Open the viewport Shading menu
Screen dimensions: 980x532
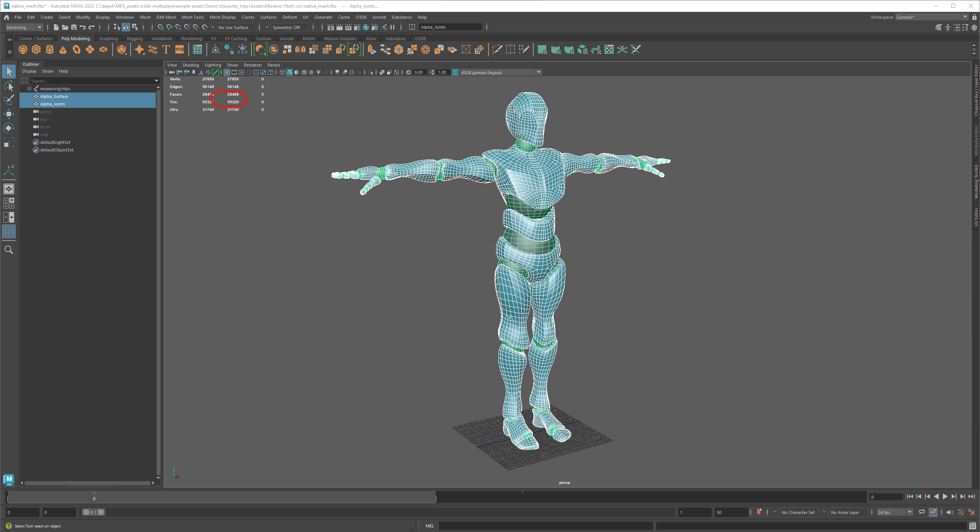(191, 65)
